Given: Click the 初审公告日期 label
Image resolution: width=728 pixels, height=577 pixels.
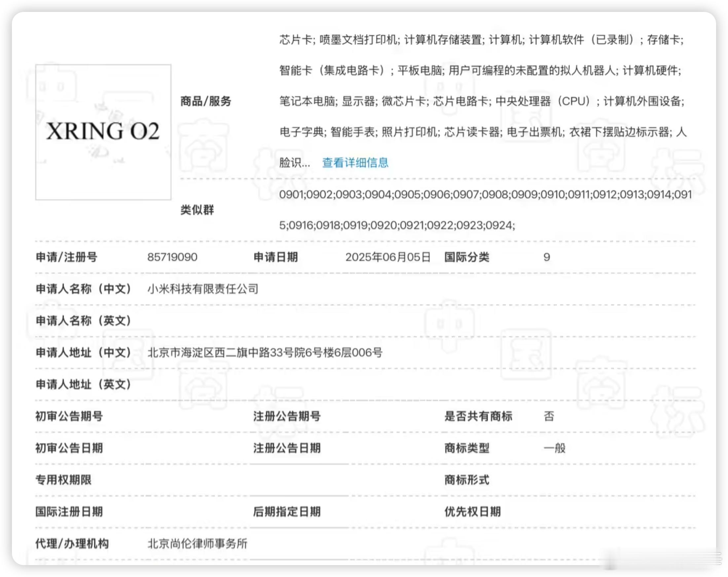Looking at the screenshot, I should point(69,448).
